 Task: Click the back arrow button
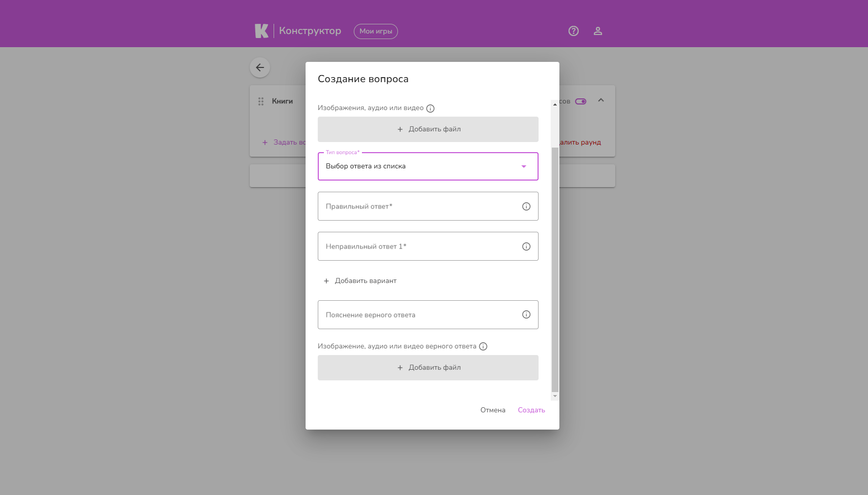pyautogui.click(x=260, y=67)
